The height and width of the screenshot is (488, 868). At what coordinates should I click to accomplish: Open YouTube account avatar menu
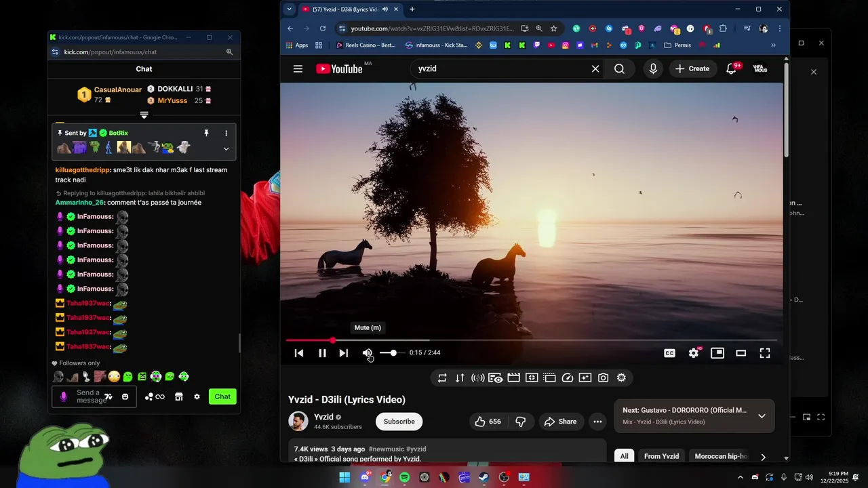tap(760, 68)
